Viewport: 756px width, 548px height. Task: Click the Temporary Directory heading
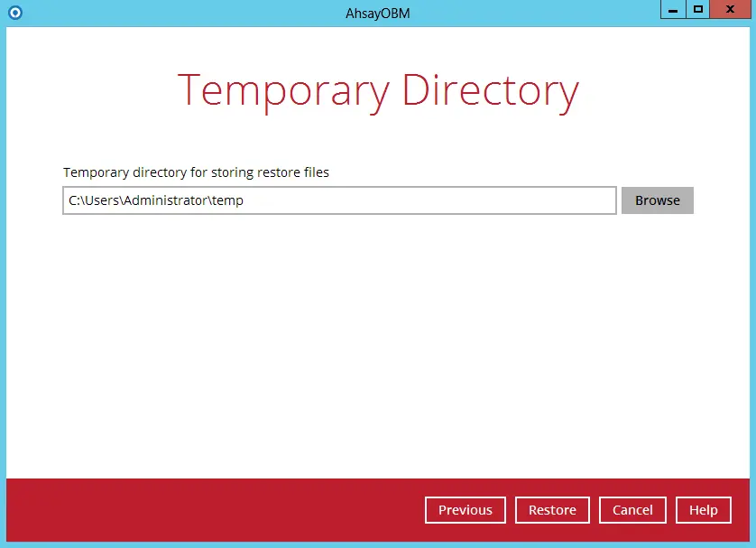378,89
